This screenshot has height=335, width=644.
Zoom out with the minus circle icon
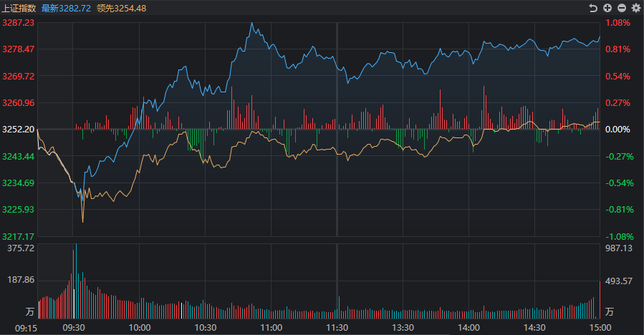point(622,8)
